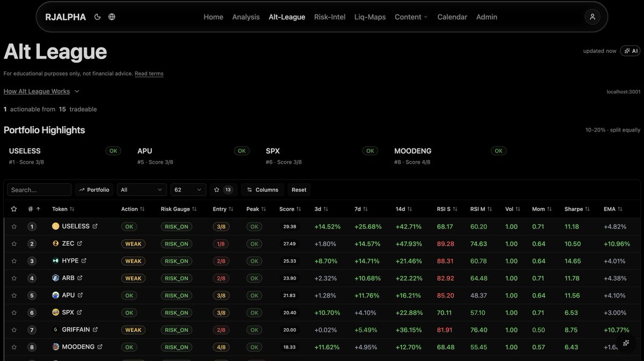Open the Liq-Maps page
The height and width of the screenshot is (361, 644).
click(370, 17)
